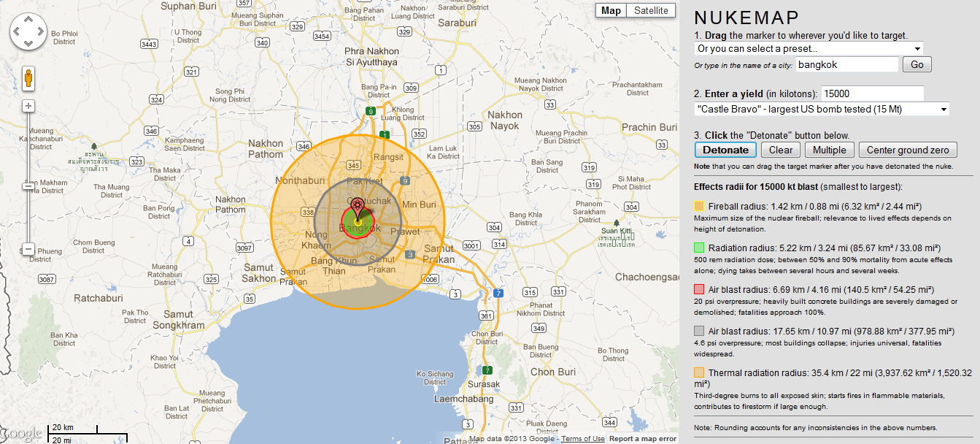
Task: Click the Saraburi label on map
Action: (458, 23)
